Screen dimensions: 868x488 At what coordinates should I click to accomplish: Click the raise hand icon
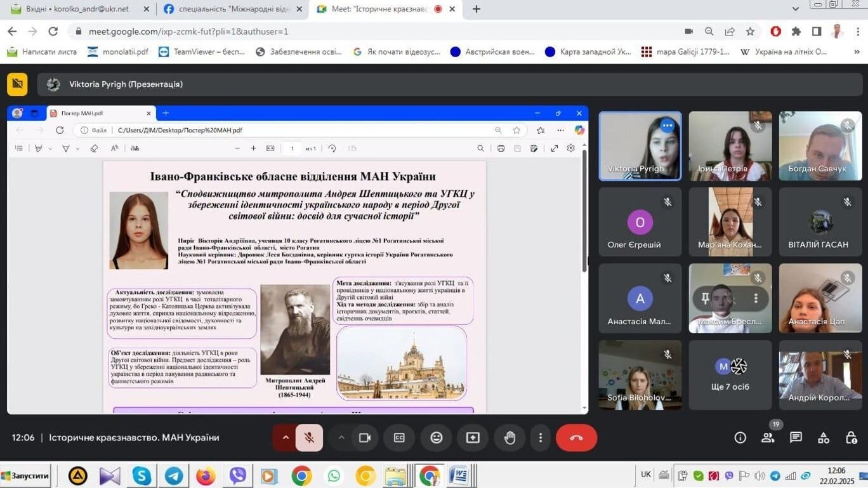510,438
